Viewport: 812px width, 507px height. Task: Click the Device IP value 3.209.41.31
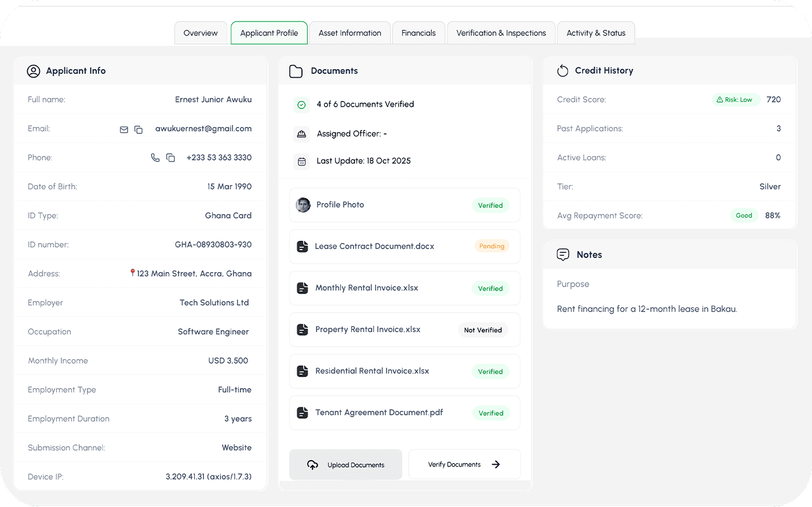click(209, 477)
